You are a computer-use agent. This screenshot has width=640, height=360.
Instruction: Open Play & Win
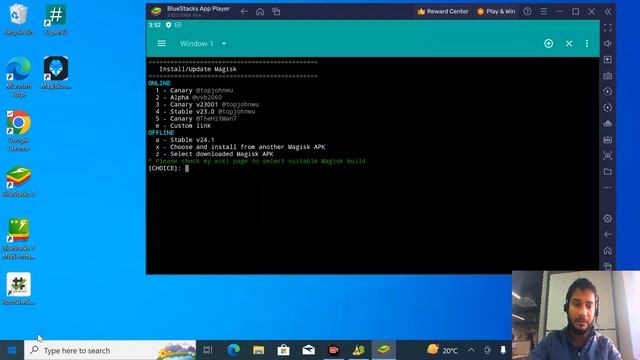point(496,11)
